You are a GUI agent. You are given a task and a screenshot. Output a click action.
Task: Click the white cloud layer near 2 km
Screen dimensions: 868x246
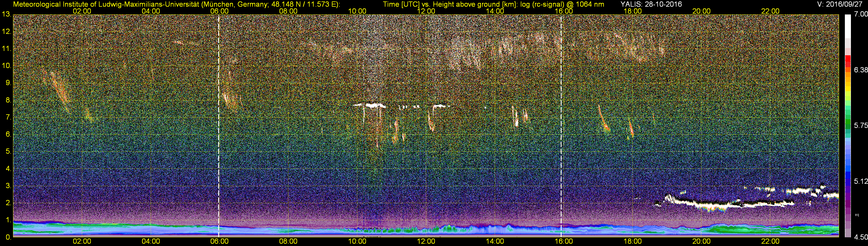[x=724, y=203]
